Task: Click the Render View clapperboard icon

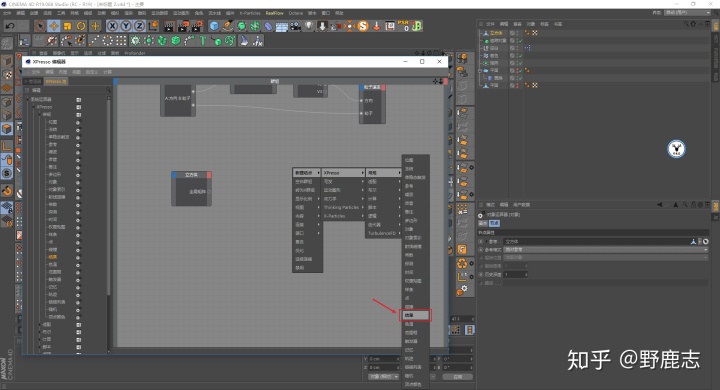Action: 169,26
